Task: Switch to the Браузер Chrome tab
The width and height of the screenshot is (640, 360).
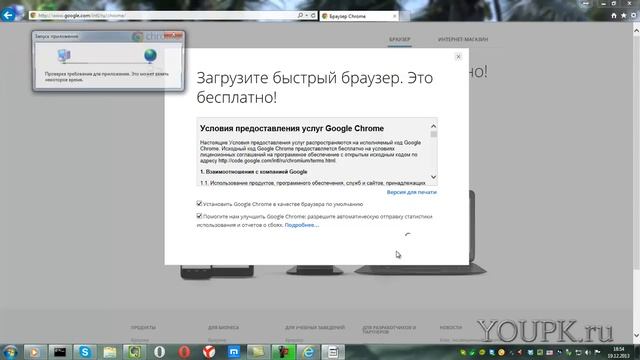Action: (x=359, y=16)
